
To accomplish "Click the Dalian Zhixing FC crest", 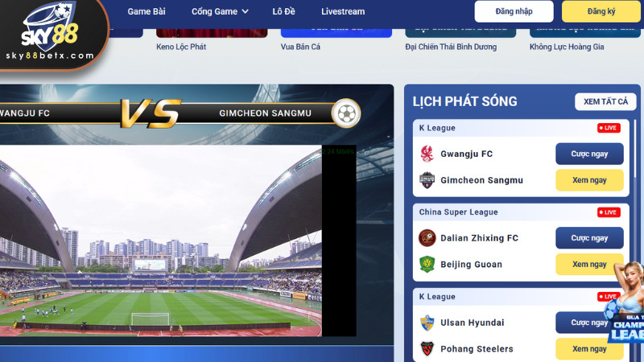I will click(427, 238).
